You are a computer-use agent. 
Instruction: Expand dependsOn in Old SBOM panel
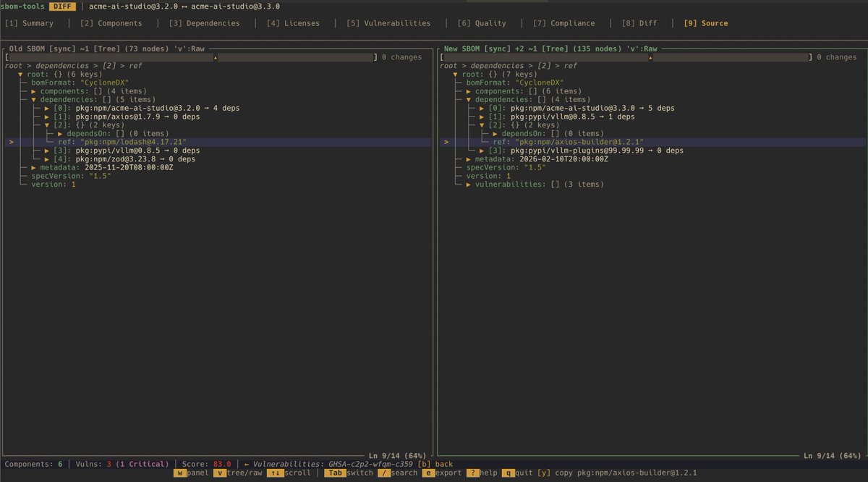pos(60,133)
